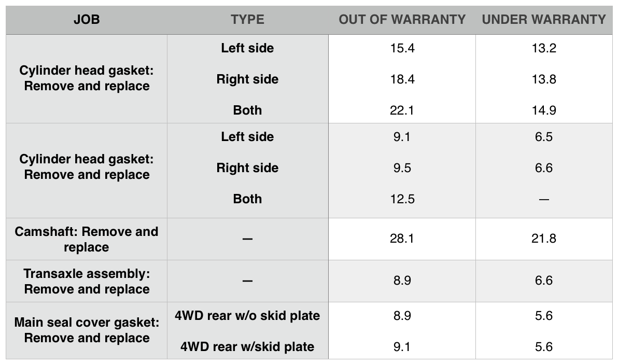The width and height of the screenshot is (618, 364).
Task: Click the 18.4 right side value
Action: (402, 79)
